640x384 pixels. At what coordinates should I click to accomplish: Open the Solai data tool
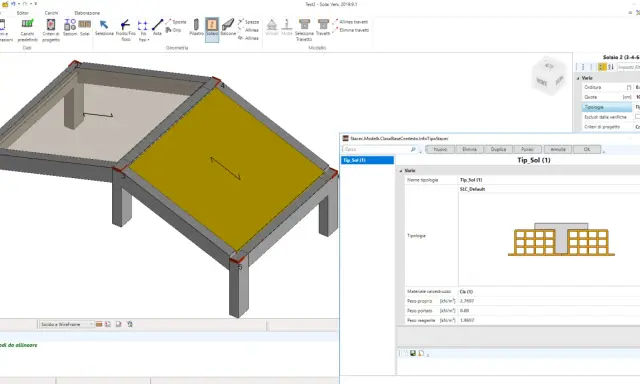84,28
